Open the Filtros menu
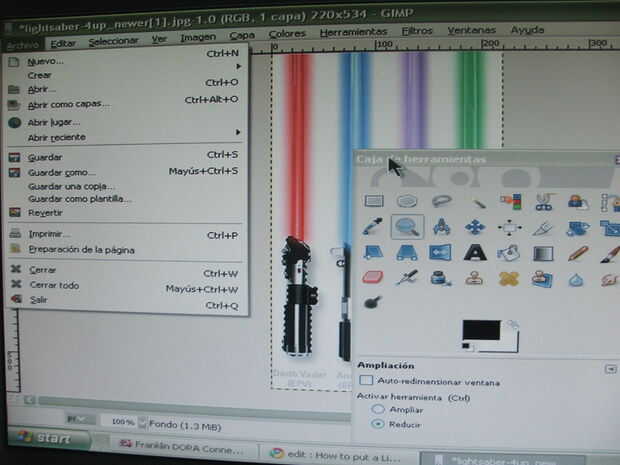Screen dimensions: 620x465 point(417,31)
